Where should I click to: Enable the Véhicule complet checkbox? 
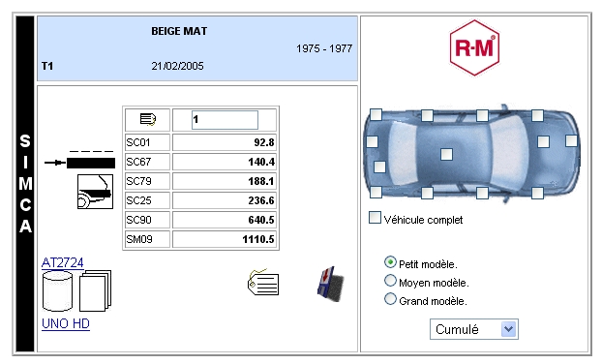pyautogui.click(x=375, y=218)
